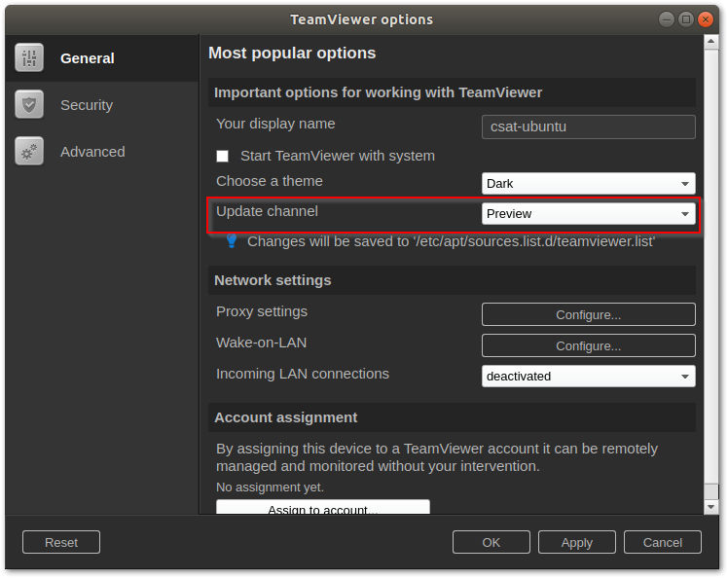
Task: Click Assign to account button
Action: click(323, 507)
